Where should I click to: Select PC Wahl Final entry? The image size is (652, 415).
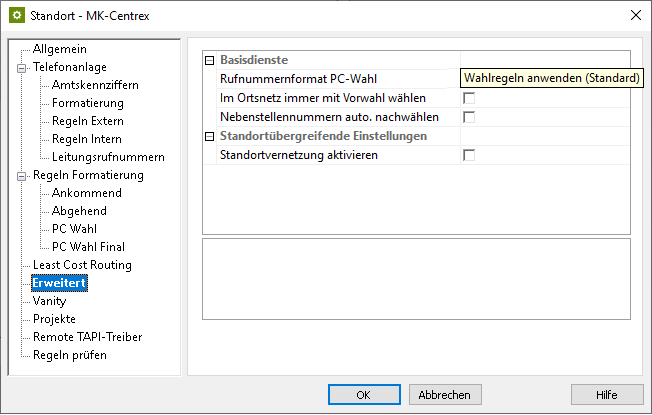click(x=88, y=247)
